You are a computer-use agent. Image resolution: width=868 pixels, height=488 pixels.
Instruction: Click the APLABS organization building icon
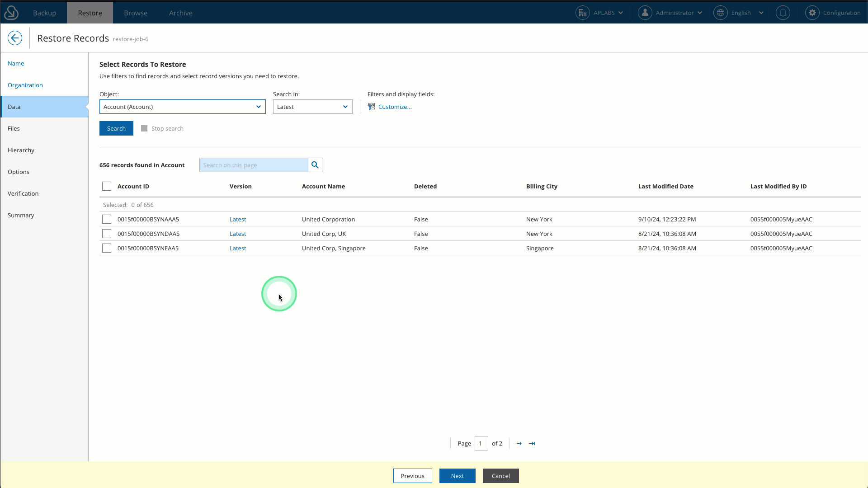click(x=582, y=13)
